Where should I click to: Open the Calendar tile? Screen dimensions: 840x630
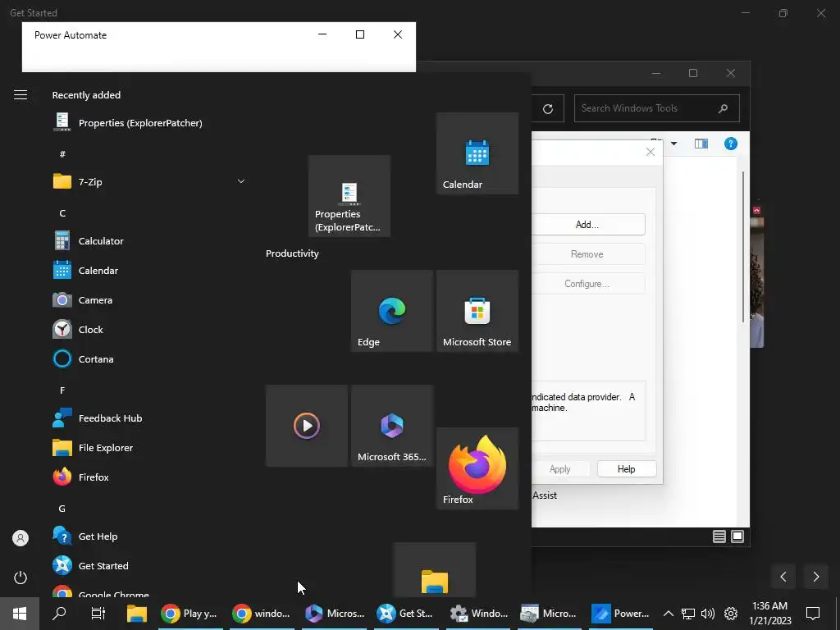coord(477,153)
